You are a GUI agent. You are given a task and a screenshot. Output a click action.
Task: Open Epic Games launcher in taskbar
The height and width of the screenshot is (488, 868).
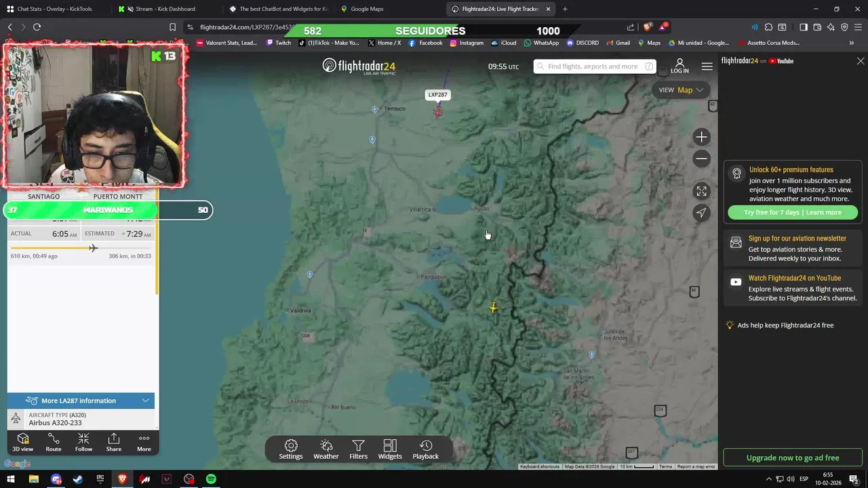(100, 479)
